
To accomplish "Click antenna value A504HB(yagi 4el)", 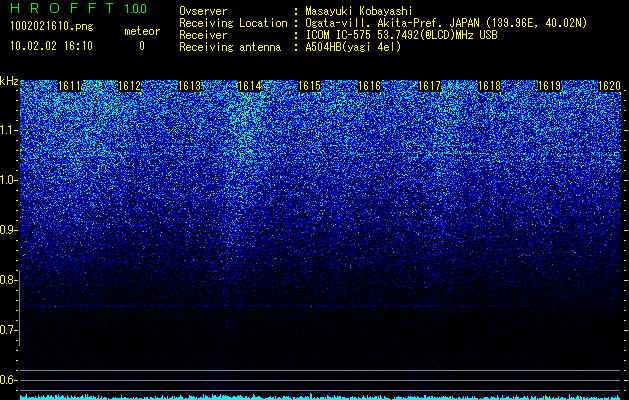I will (353, 47).
